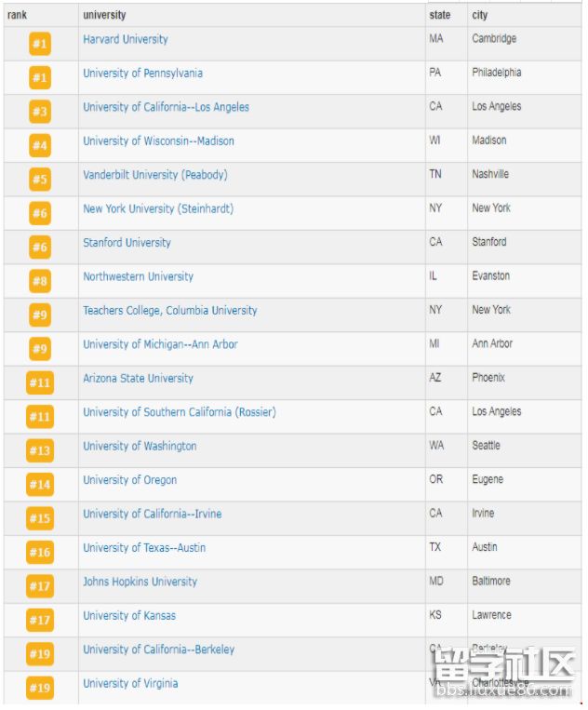
Task: Open University of California--Berkeley link
Action: tap(158, 650)
